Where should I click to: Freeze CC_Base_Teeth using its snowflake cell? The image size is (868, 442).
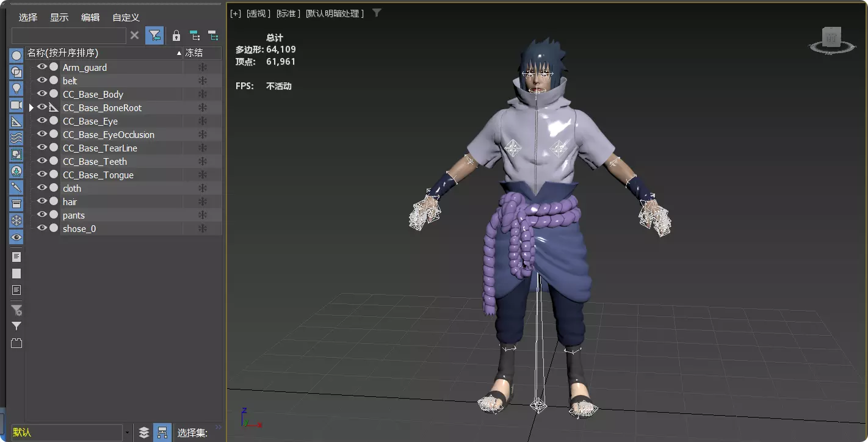pyautogui.click(x=203, y=162)
